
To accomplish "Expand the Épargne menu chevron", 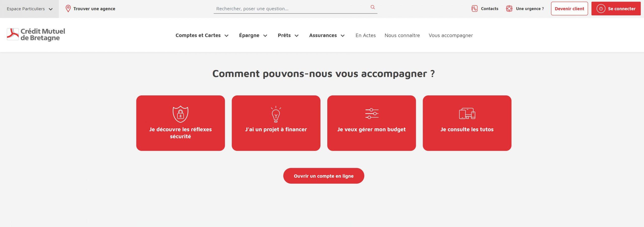I will pyautogui.click(x=265, y=36).
